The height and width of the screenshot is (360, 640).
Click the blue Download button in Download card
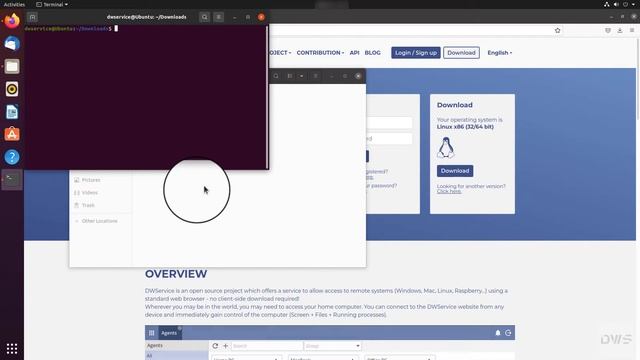point(455,171)
